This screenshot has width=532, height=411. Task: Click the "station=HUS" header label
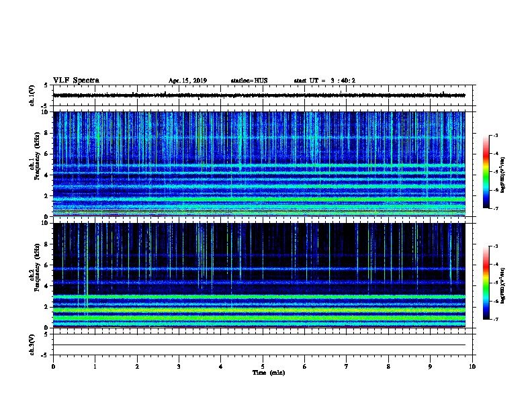tap(249, 81)
